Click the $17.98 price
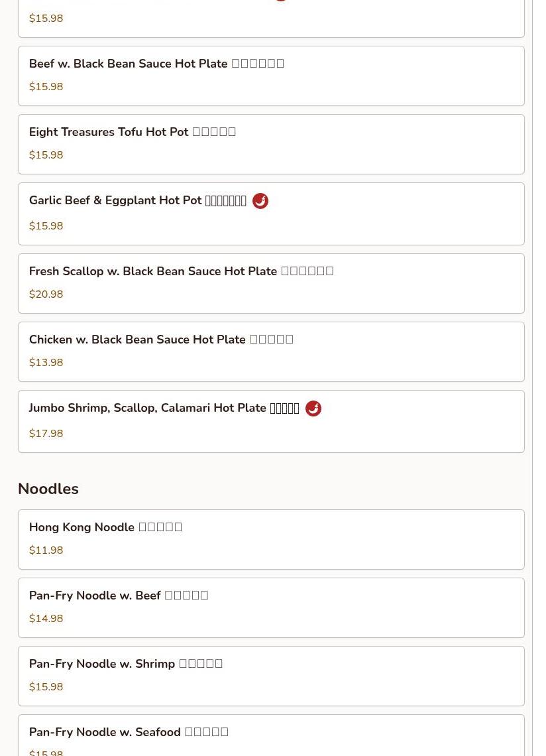546x756 pixels. click(x=46, y=434)
